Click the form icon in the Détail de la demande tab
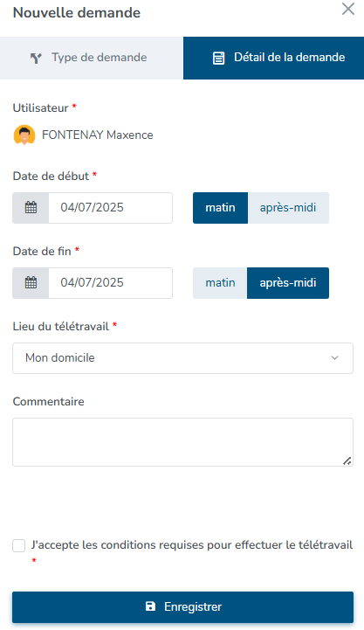This screenshot has width=364, height=630. 218,59
